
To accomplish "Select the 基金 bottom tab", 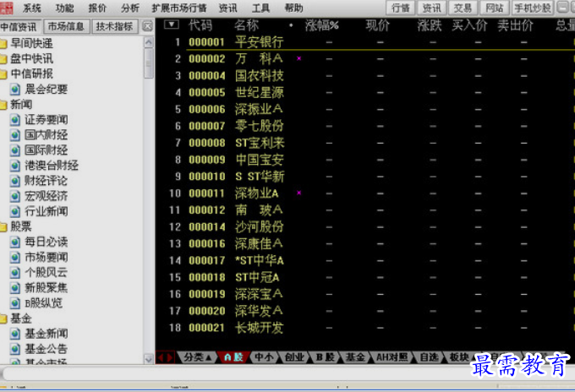I will coord(355,357).
